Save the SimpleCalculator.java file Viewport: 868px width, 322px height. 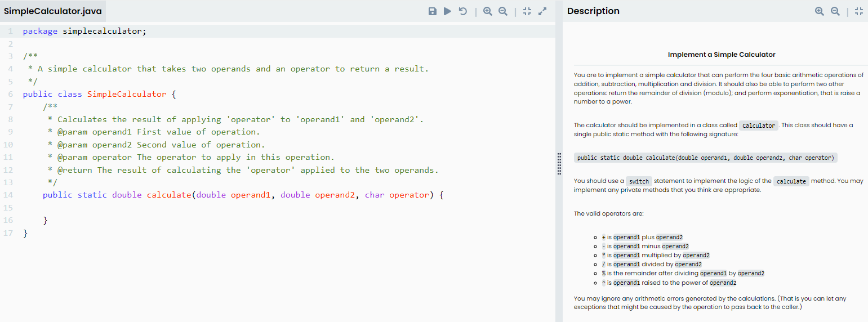(x=433, y=11)
